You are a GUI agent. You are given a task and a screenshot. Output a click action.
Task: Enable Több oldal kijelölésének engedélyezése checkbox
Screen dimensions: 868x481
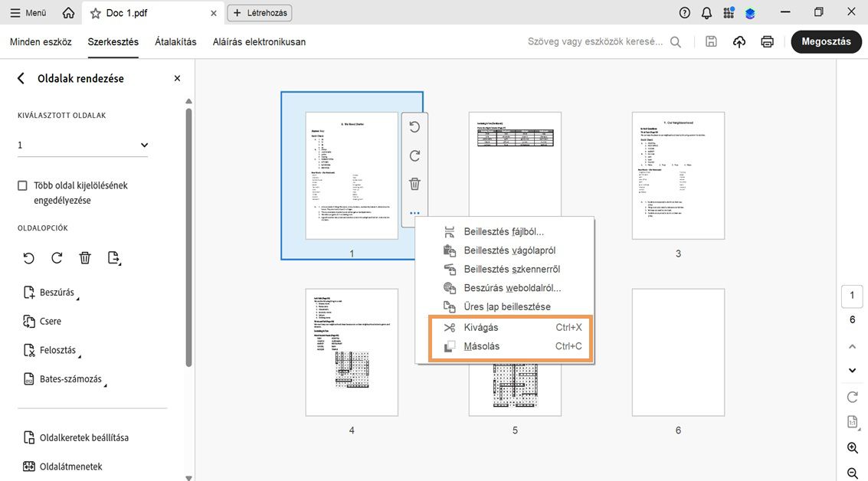coord(22,185)
